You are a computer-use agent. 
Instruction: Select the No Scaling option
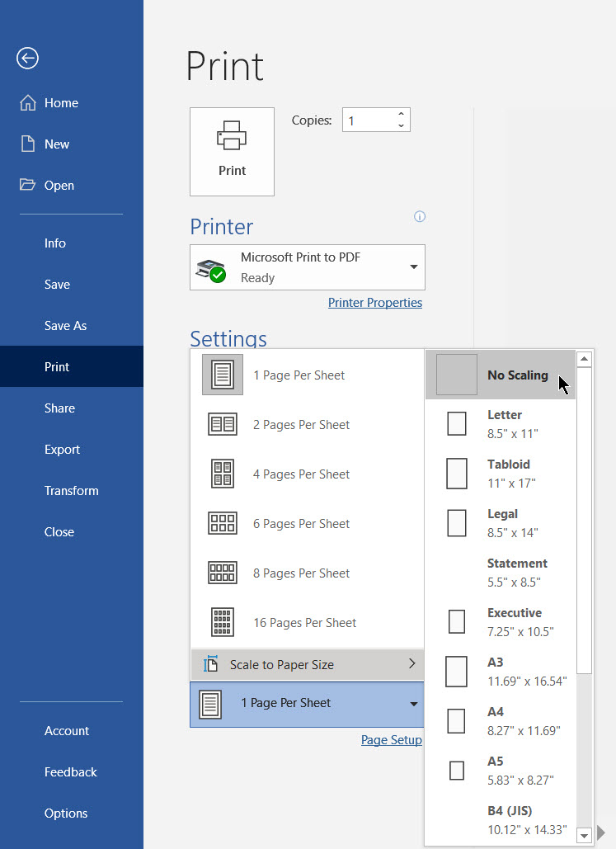tap(501, 375)
